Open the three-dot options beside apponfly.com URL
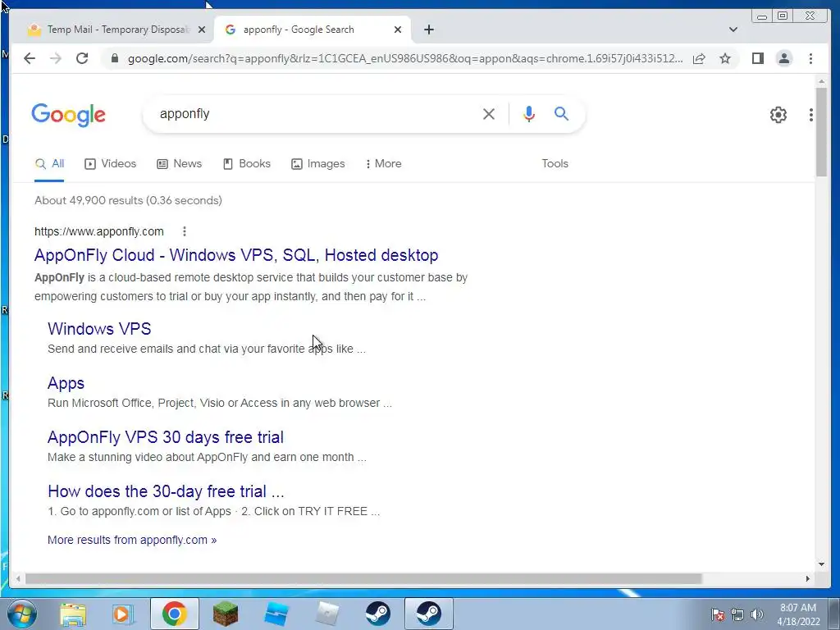The height and width of the screenshot is (630, 840). pyautogui.click(x=185, y=231)
